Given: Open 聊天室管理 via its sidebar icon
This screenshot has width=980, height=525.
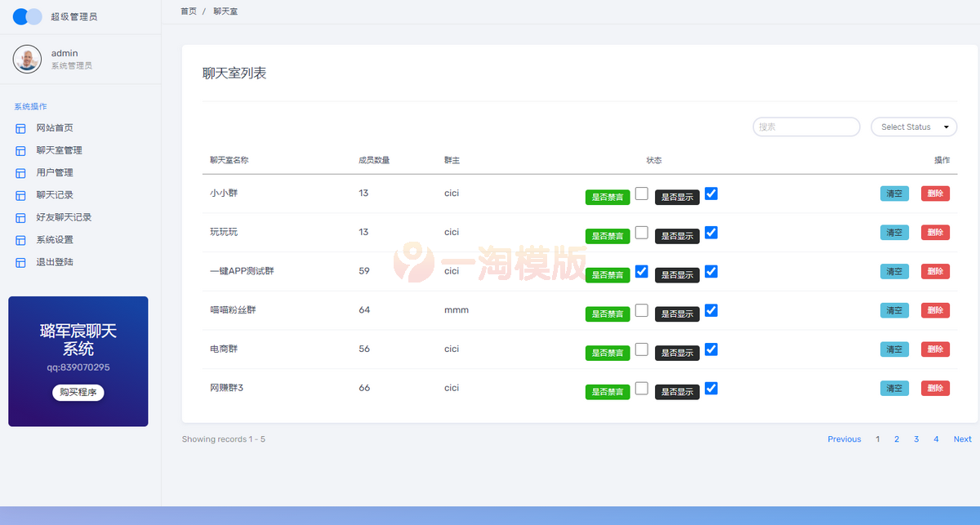Looking at the screenshot, I should (x=19, y=150).
